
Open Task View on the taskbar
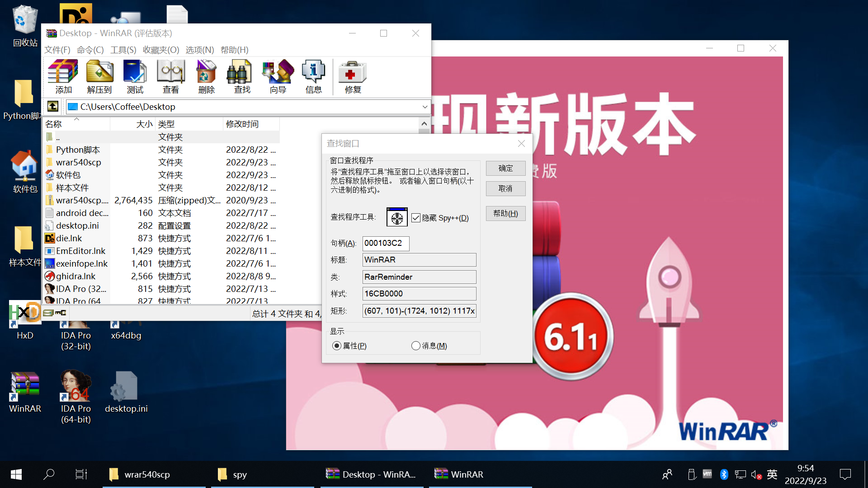pyautogui.click(x=81, y=474)
